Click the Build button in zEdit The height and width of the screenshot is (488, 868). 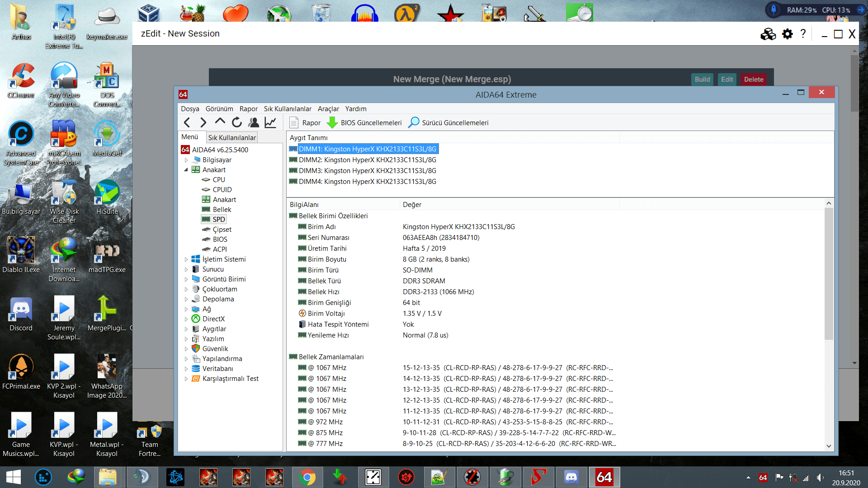(x=702, y=80)
